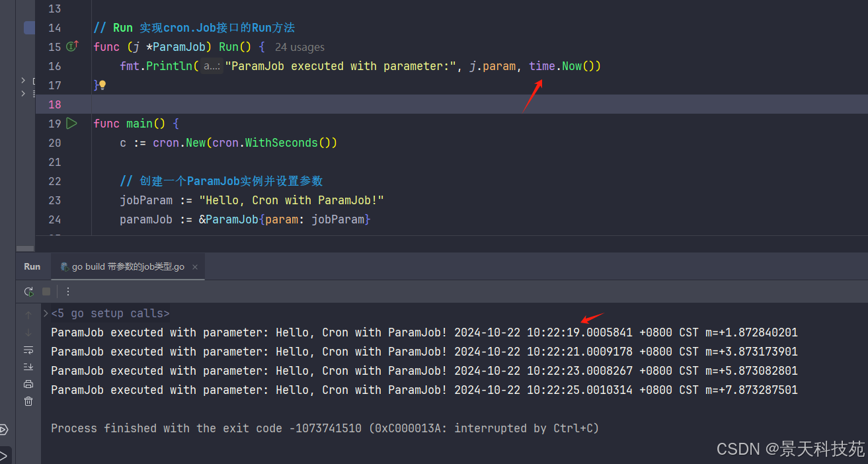868x464 pixels.
Task: Click console output line with 10:22:23.0008267
Action: coord(424,371)
